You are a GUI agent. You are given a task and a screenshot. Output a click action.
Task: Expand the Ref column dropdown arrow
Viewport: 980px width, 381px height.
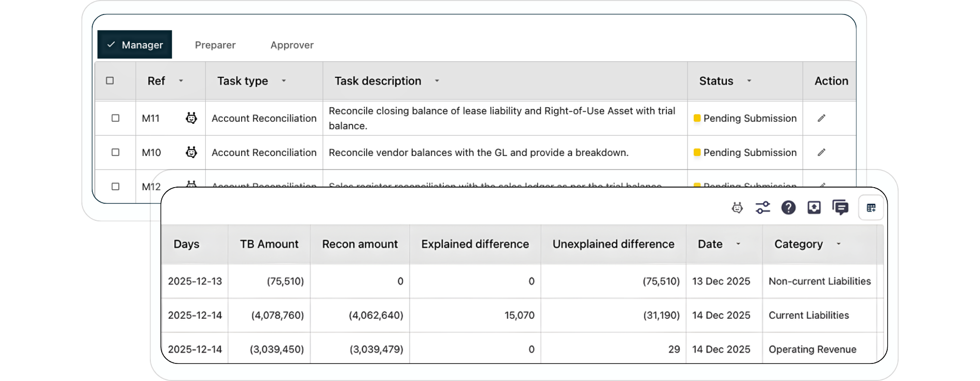(181, 81)
